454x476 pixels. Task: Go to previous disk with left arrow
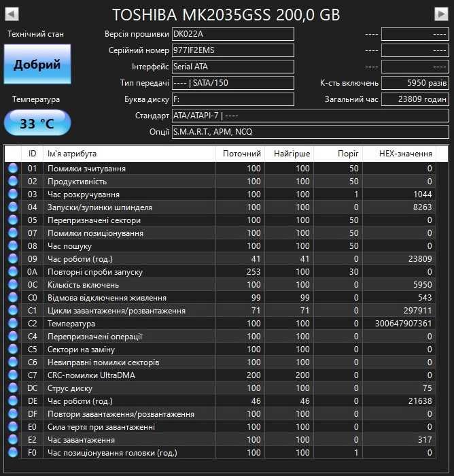click(x=12, y=14)
